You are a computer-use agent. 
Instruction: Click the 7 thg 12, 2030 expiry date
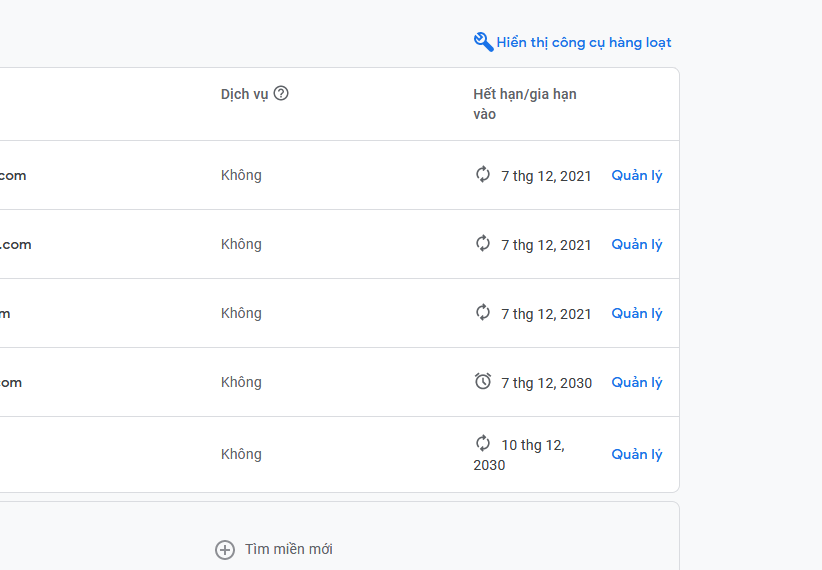click(546, 383)
